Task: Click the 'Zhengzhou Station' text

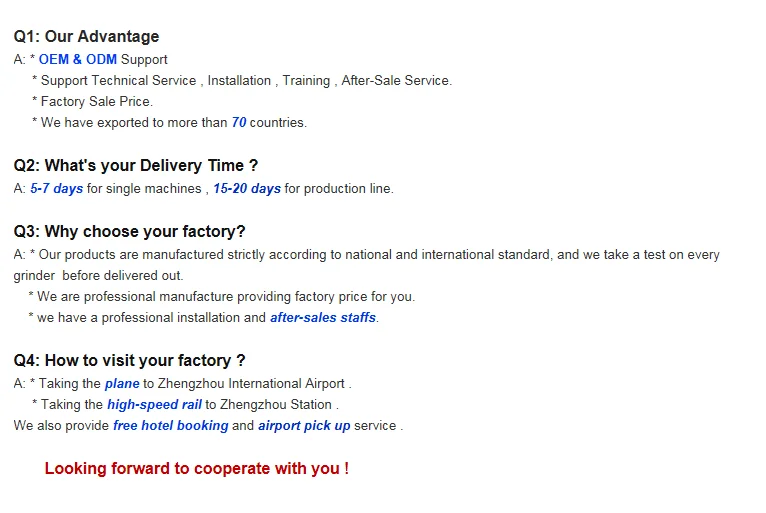Action: [276, 405]
